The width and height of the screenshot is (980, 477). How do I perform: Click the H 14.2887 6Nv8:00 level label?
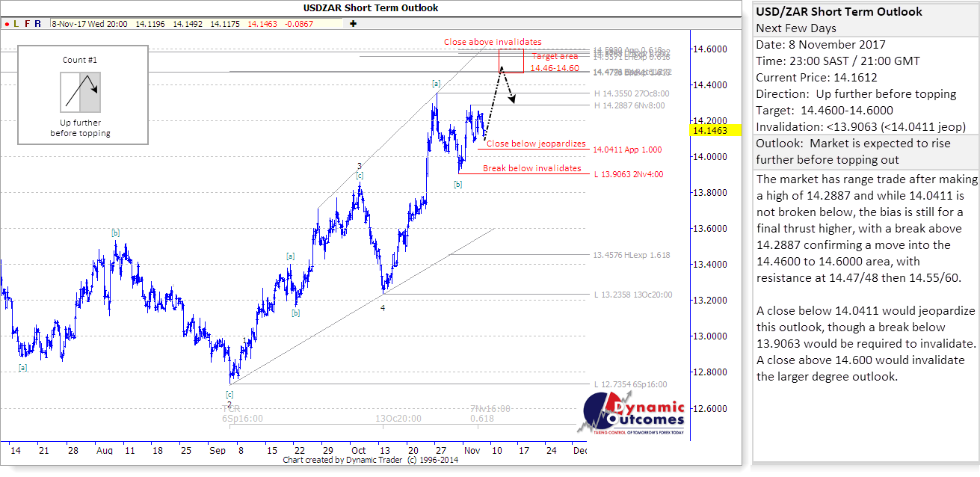629,105
